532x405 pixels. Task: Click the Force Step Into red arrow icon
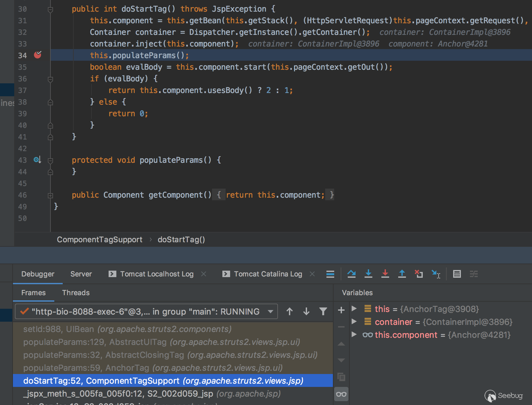click(385, 274)
